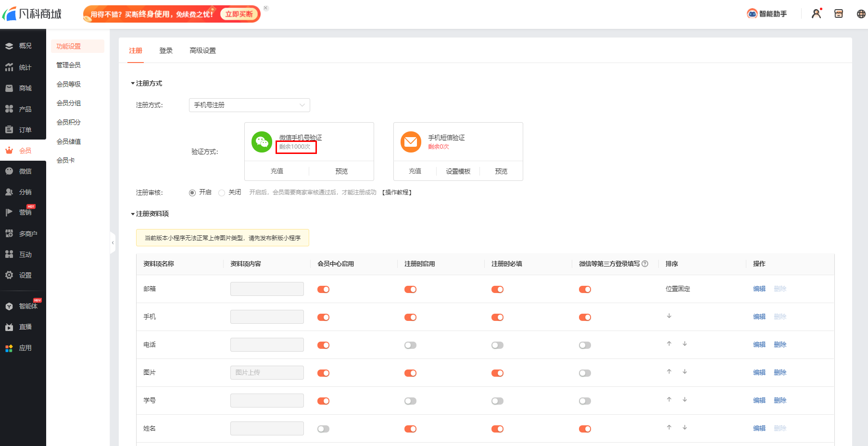Viewport: 868px width, 446px height.
Task: Select 关闭 radio for 注册审核
Action: pos(222,193)
